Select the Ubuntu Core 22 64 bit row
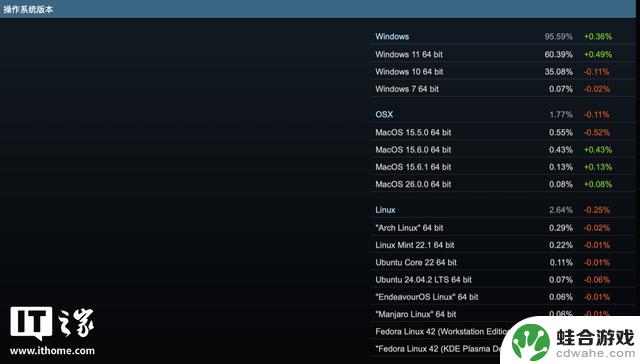640x364 pixels. 503,262
